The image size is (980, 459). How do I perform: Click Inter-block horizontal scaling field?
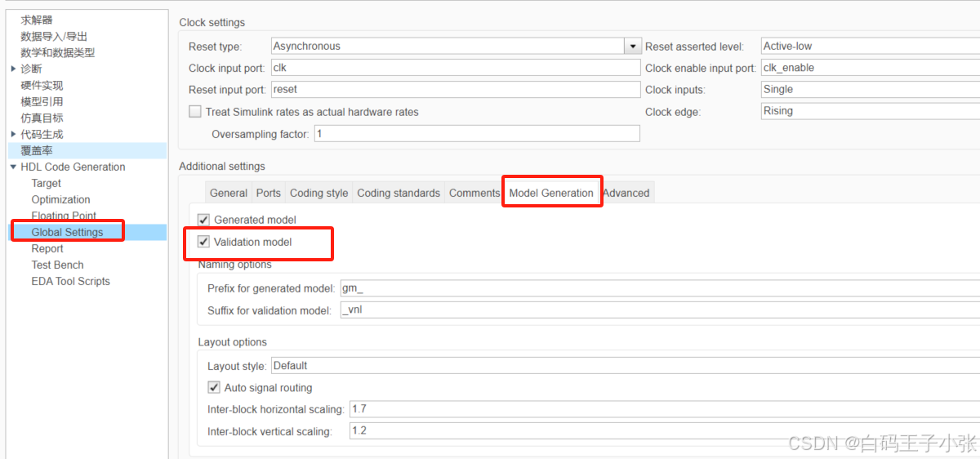(665, 409)
